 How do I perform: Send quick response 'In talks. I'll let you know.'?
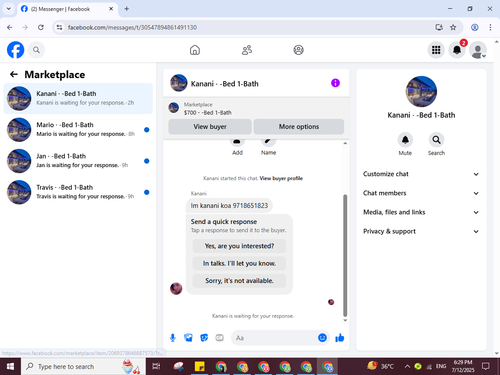pyautogui.click(x=239, y=263)
